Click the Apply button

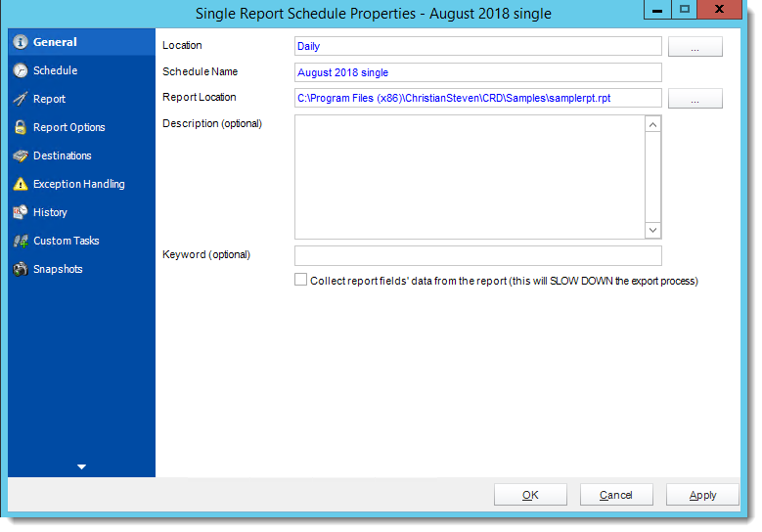702,495
